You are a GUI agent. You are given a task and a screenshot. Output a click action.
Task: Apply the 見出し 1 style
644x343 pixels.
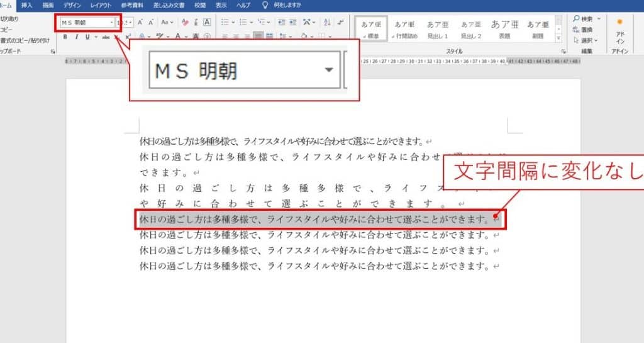click(438, 29)
